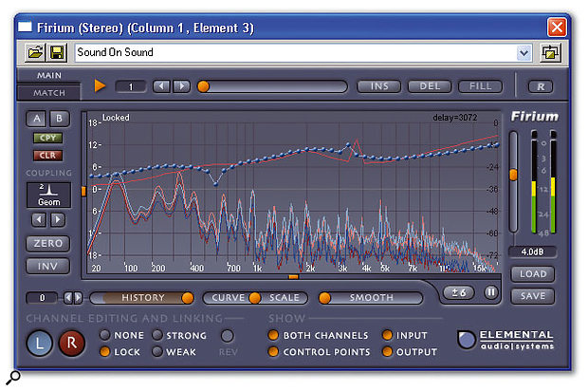Click the Locked status text

116,118
